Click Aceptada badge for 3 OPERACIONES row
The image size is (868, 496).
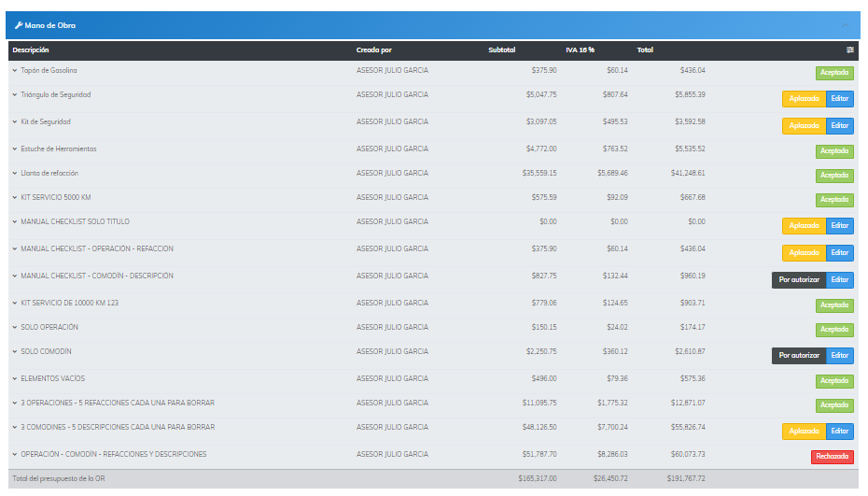834,405
